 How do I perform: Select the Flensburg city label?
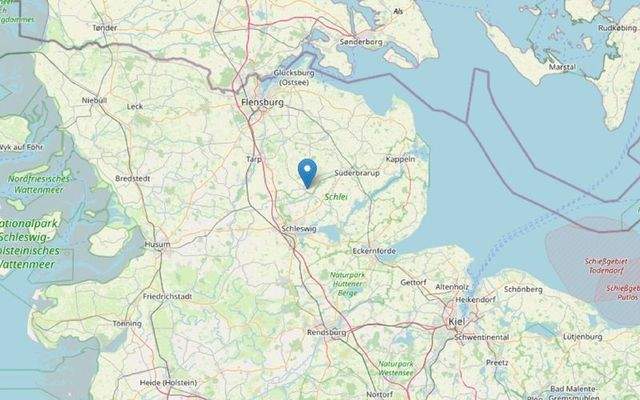tap(262, 102)
